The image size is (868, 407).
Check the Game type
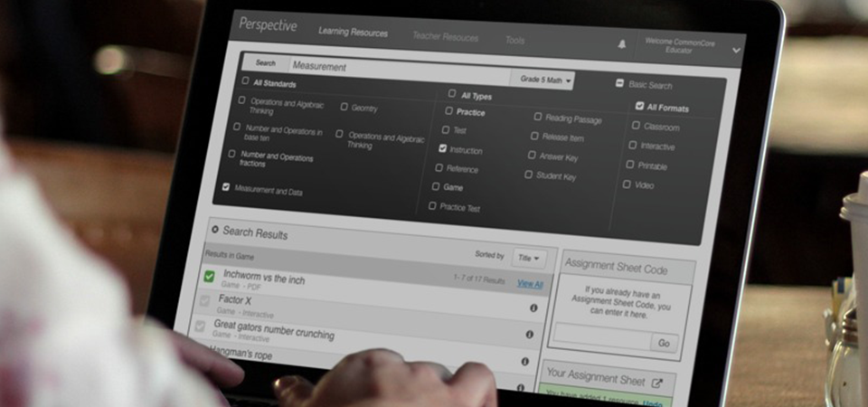tap(436, 186)
